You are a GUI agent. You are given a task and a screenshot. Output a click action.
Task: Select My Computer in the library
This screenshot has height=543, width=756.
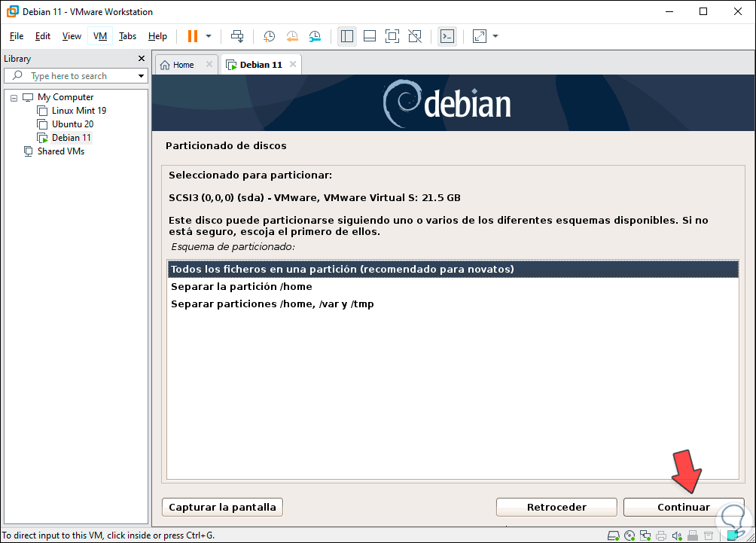66,97
